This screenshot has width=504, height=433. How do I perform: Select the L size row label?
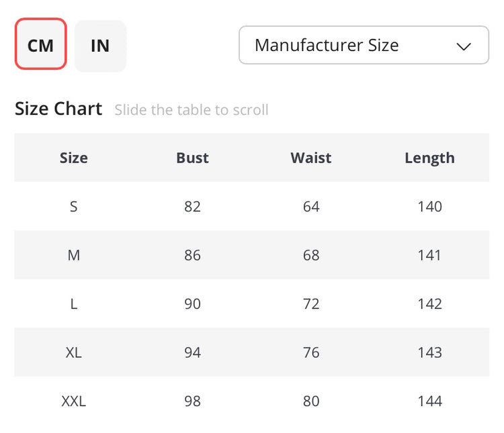(x=74, y=303)
